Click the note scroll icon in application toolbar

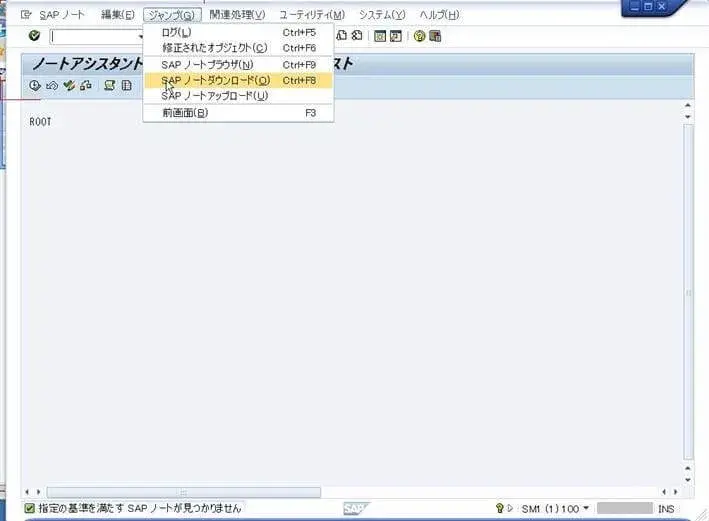(109, 85)
